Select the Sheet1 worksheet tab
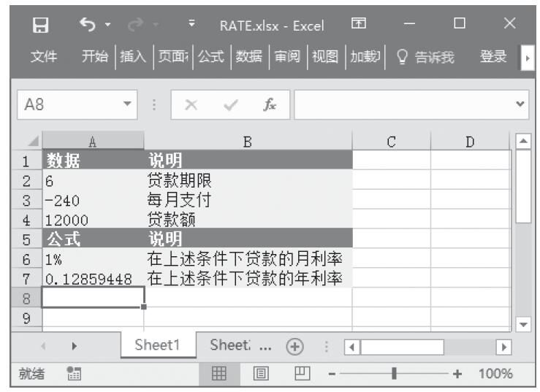540x392 pixels. 161,345
